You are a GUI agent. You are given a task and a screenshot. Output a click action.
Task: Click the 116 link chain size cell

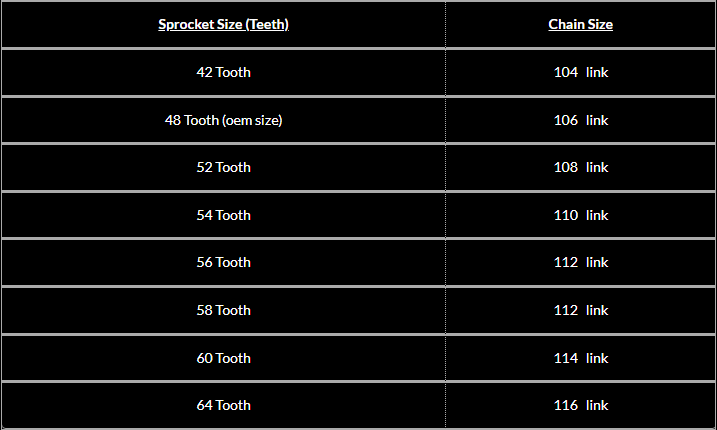click(581, 405)
